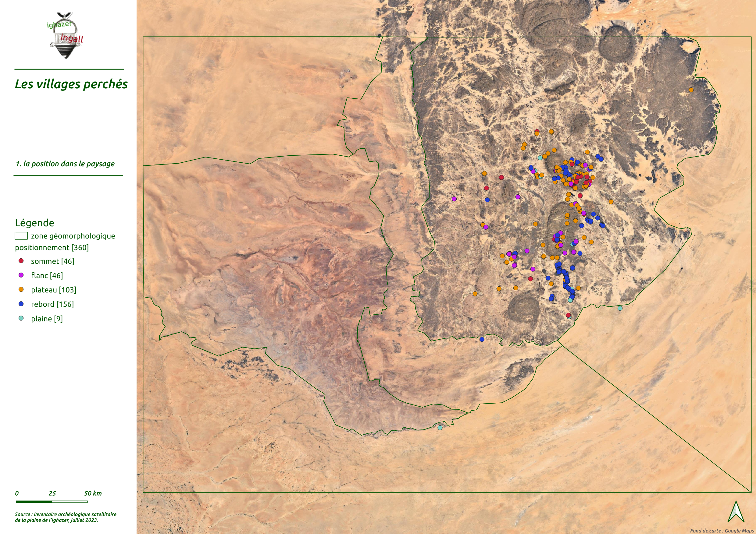Click the zone géomorphologique legend rectangle
The height and width of the screenshot is (534, 756).
[21, 236]
